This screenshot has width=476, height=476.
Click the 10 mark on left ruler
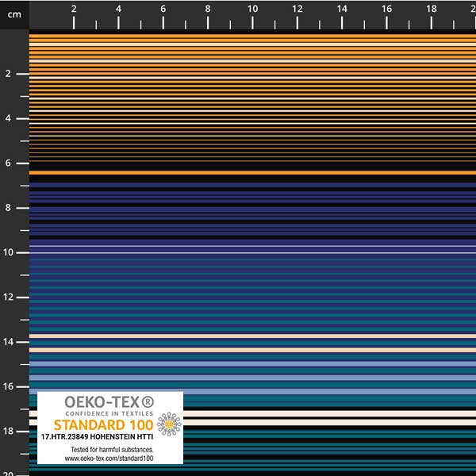pos(9,252)
